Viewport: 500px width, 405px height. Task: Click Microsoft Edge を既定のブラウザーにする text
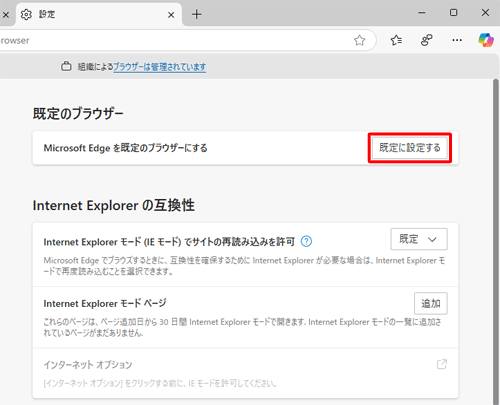125,148
